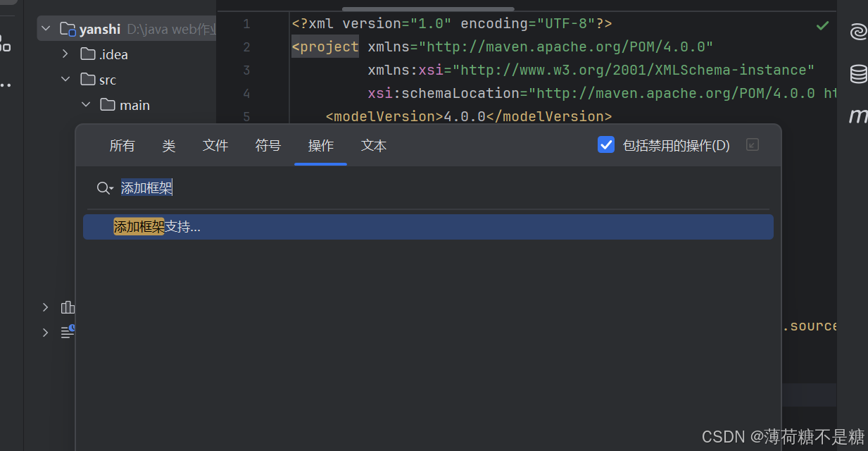This screenshot has width=868, height=451.
Task: Click the .source text at right of editor
Action: [x=810, y=326]
